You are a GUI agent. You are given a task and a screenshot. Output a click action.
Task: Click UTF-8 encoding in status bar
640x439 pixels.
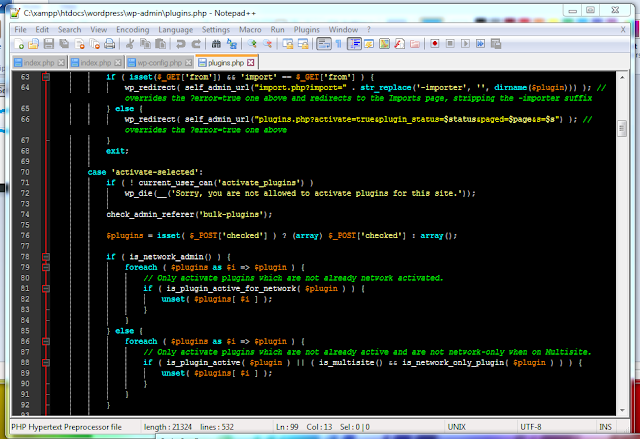click(x=531, y=427)
